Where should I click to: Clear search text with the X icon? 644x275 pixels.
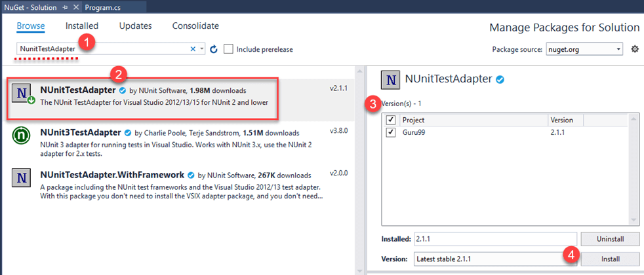point(193,49)
